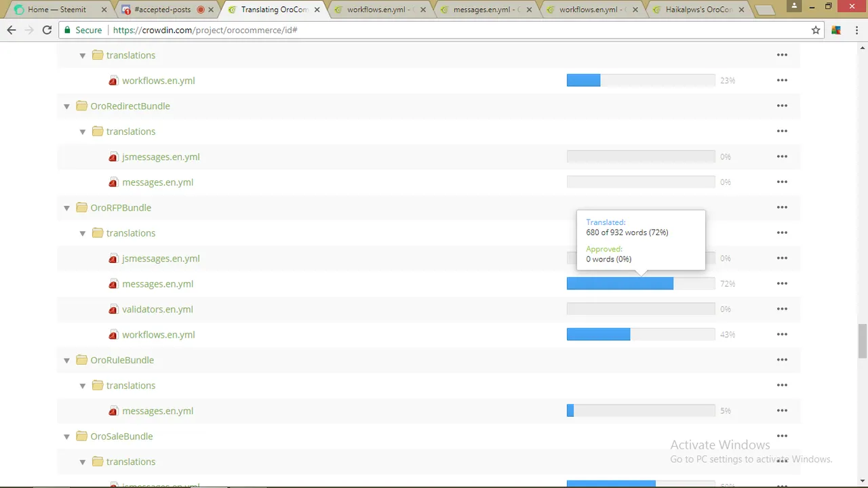Click the validators.en.yml 0% progress bar
Screen dimensions: 868x488
[x=641, y=309]
